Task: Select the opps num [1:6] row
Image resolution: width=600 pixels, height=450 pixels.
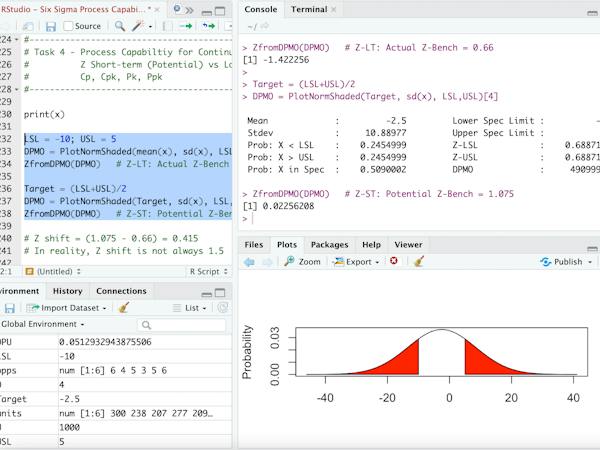Action: coord(116,370)
